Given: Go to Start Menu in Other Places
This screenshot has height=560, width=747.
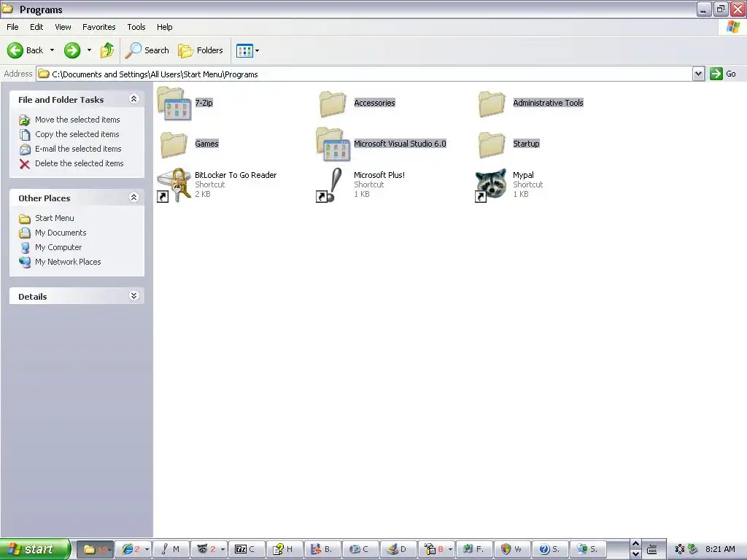Looking at the screenshot, I should coord(46,218).
